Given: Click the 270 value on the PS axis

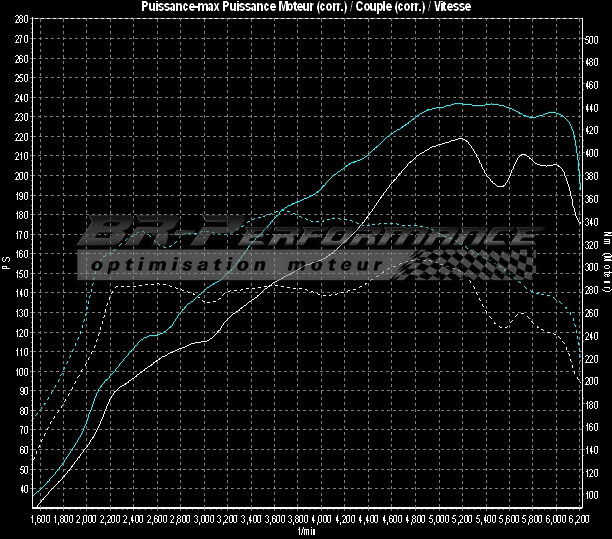Looking at the screenshot, I should (22, 38).
